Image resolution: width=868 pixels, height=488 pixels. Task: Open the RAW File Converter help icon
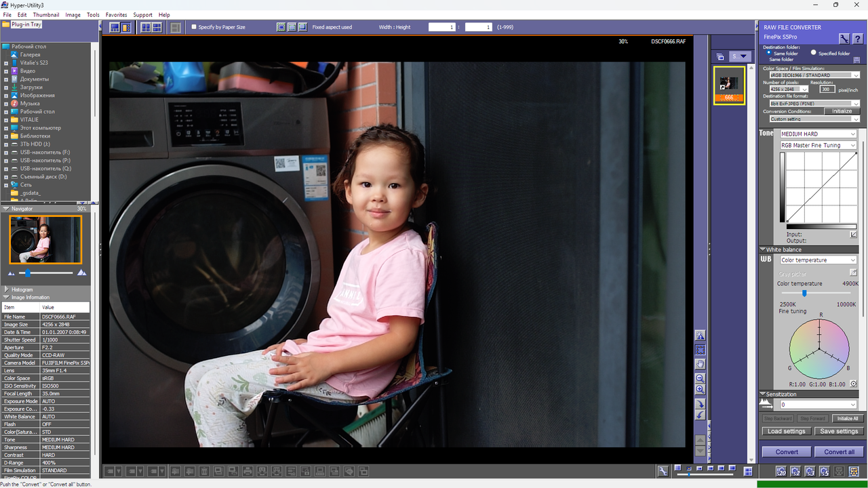coord(857,39)
